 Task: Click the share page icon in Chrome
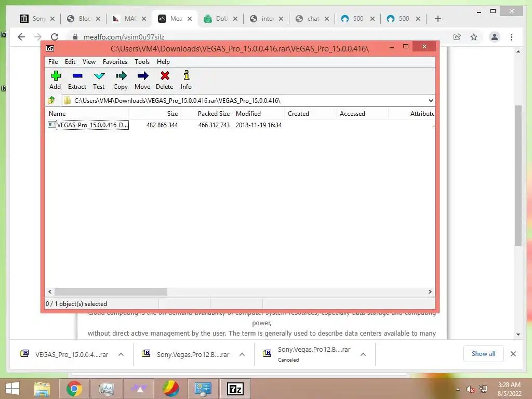[x=457, y=37]
